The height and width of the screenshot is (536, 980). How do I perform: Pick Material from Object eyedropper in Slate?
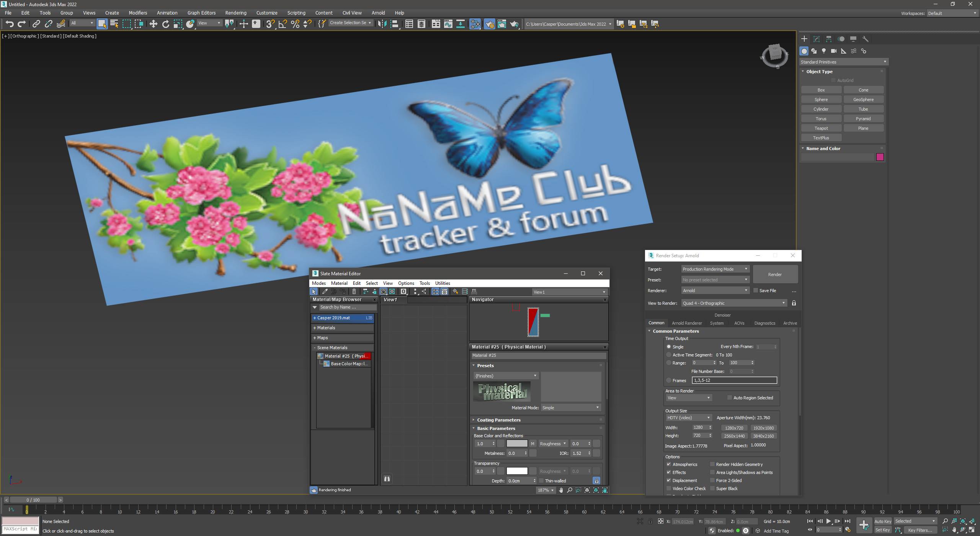(x=325, y=292)
